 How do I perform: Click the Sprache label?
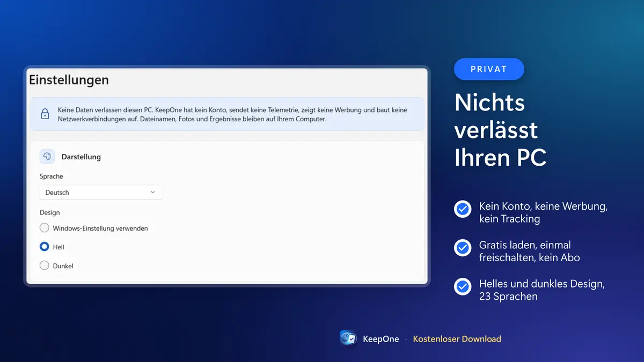(52, 176)
